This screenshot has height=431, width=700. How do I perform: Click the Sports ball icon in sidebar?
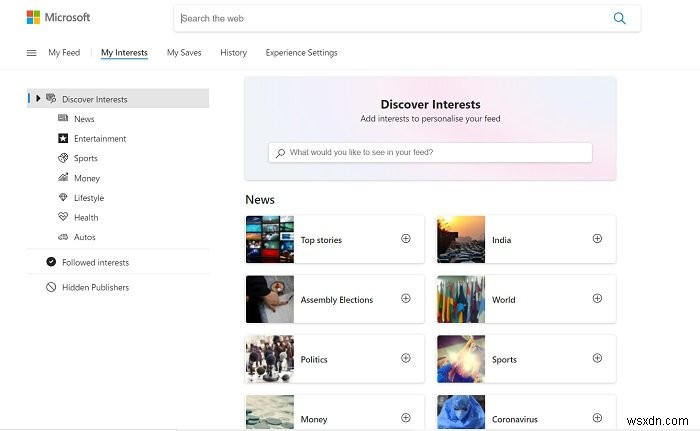63,158
